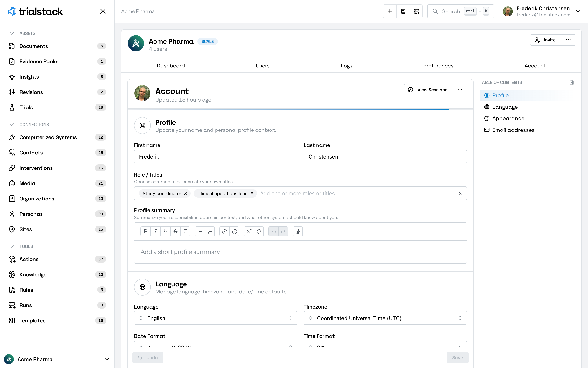Remove the Study coordinator role tag
The height and width of the screenshot is (368, 588).
pos(186,193)
